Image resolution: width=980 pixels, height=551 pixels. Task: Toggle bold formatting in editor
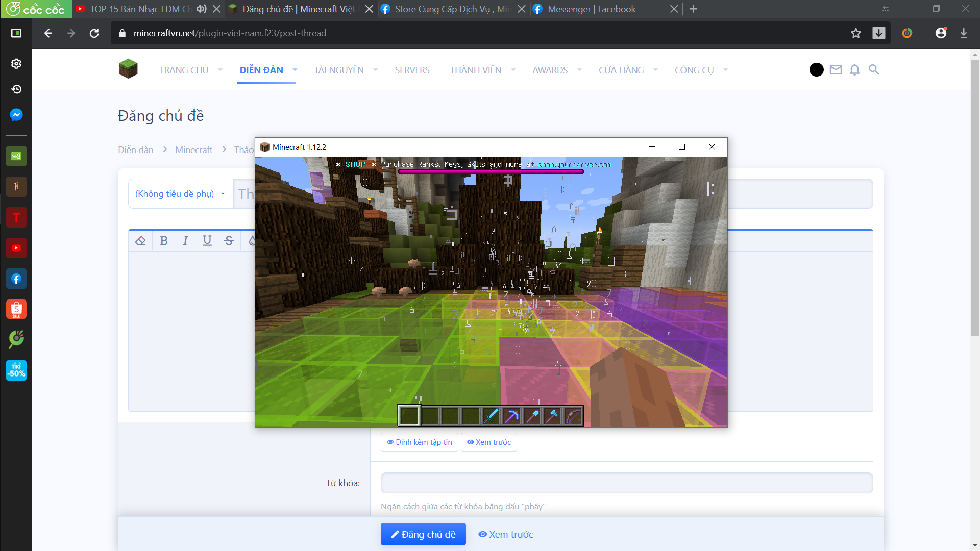pos(164,241)
